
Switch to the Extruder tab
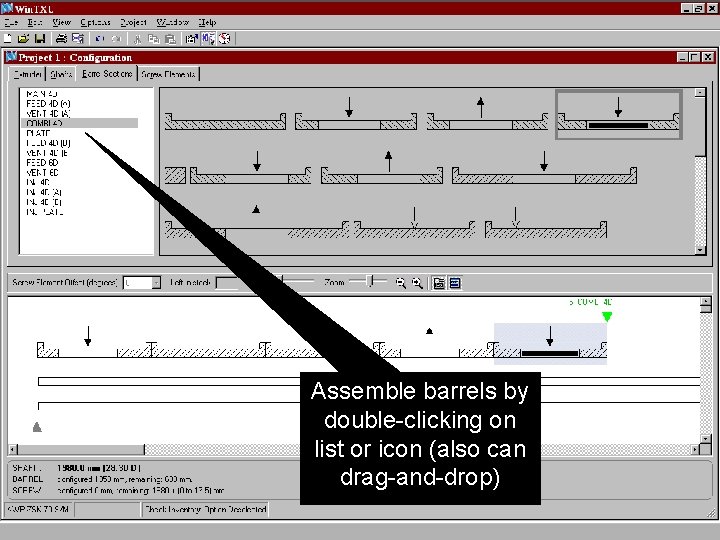(27, 74)
